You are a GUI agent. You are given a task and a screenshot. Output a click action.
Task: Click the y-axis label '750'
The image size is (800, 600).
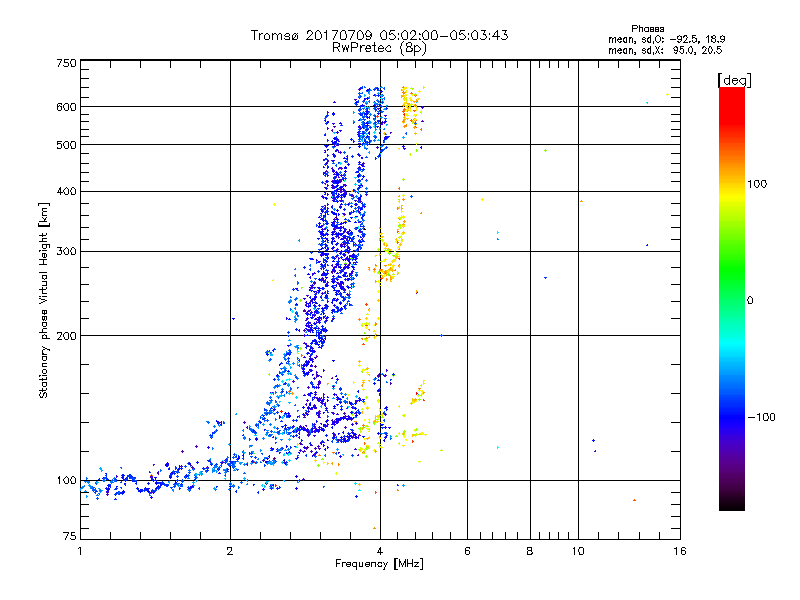pos(66,63)
